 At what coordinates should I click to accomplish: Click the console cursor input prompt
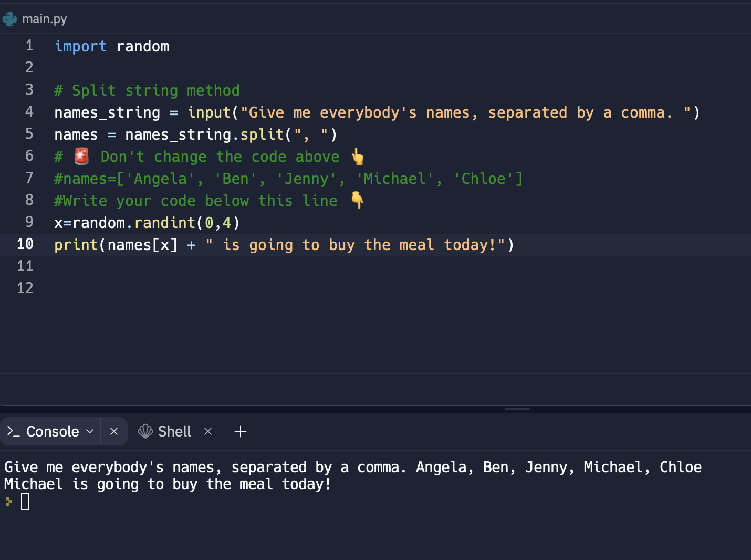25,501
